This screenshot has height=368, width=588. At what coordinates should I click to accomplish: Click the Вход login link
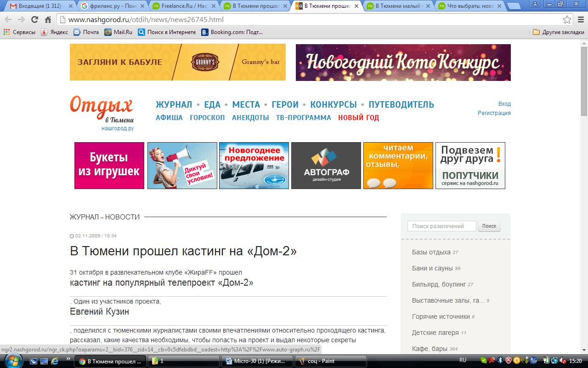click(x=504, y=104)
